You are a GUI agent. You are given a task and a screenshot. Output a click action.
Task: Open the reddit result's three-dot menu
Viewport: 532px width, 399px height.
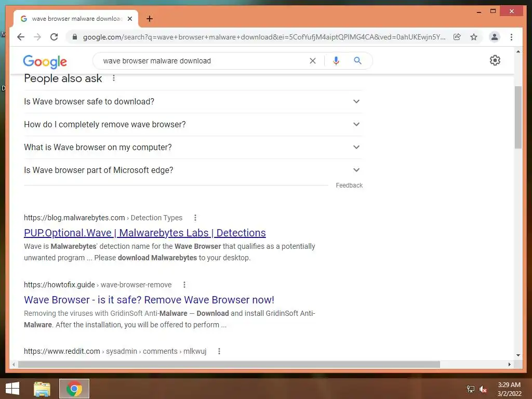click(x=219, y=351)
